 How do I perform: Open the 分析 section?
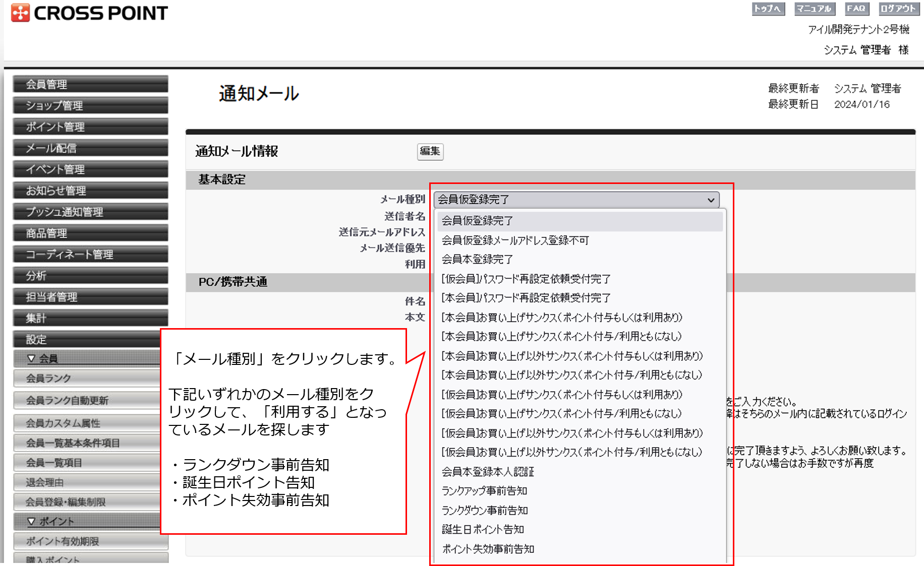pos(90,275)
